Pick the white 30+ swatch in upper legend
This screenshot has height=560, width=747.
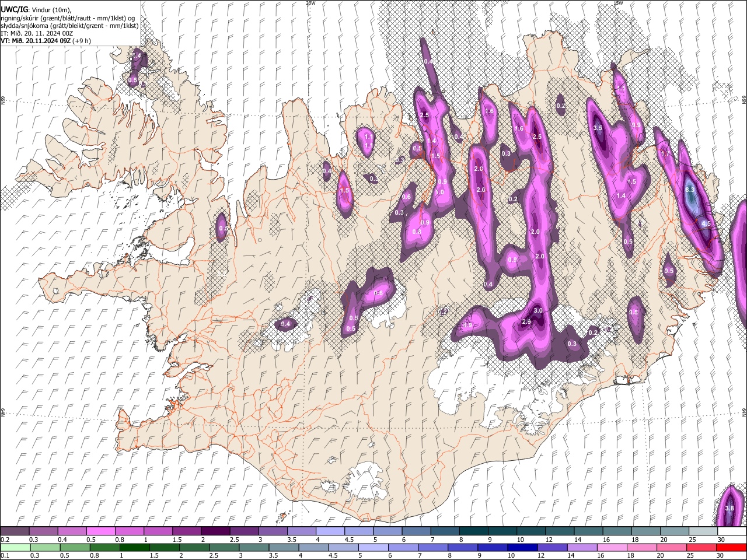pyautogui.click(x=731, y=531)
